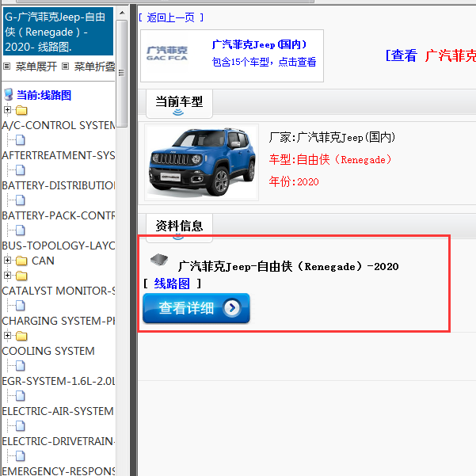The width and height of the screenshot is (476, 476).
Task: Open the BATTERY-PACK-CONTR document icon
Action: 21,200
